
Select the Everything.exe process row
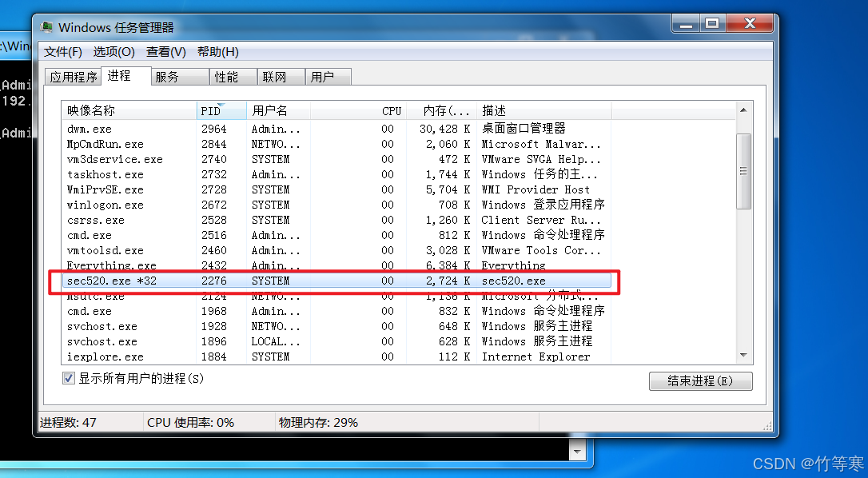[x=336, y=266]
